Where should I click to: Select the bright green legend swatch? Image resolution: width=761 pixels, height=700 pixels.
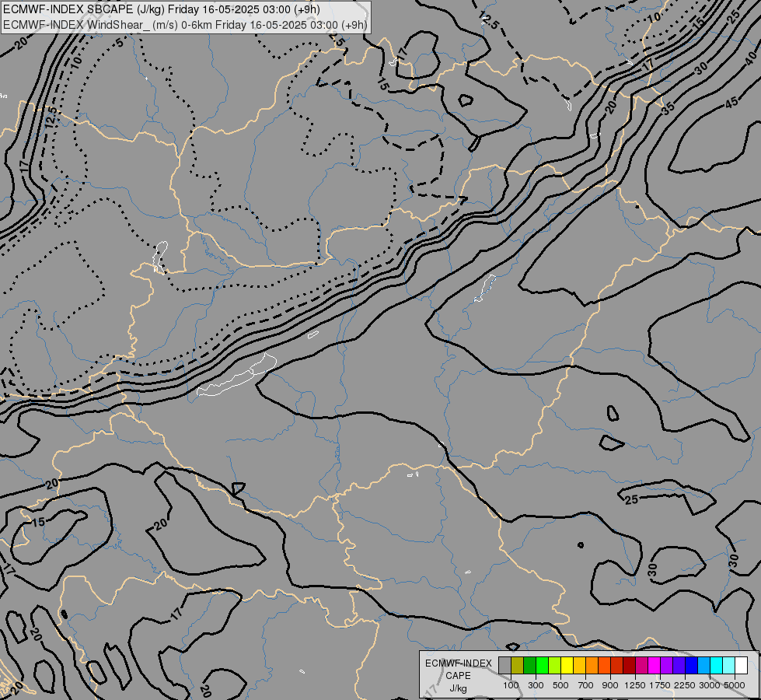point(542,665)
